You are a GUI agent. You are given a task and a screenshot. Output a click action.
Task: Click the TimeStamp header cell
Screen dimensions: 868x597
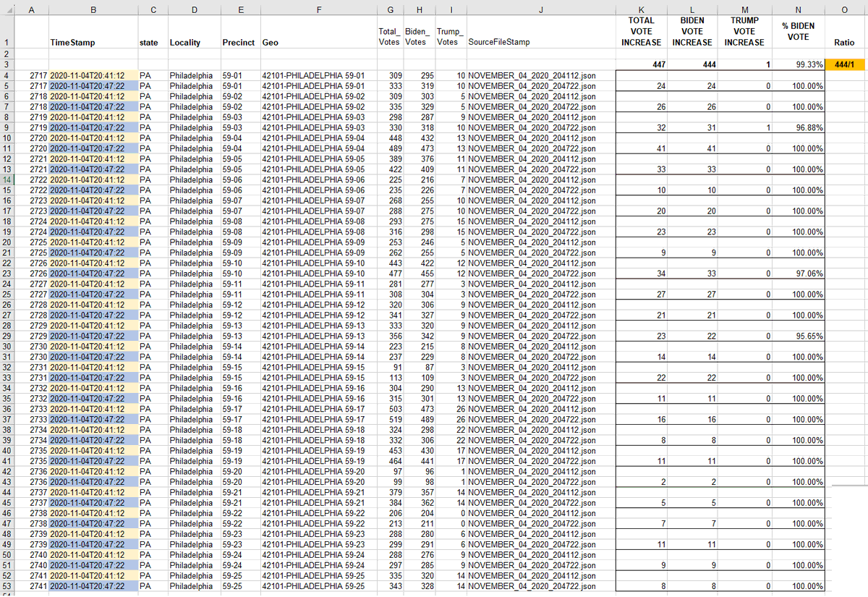coord(93,32)
